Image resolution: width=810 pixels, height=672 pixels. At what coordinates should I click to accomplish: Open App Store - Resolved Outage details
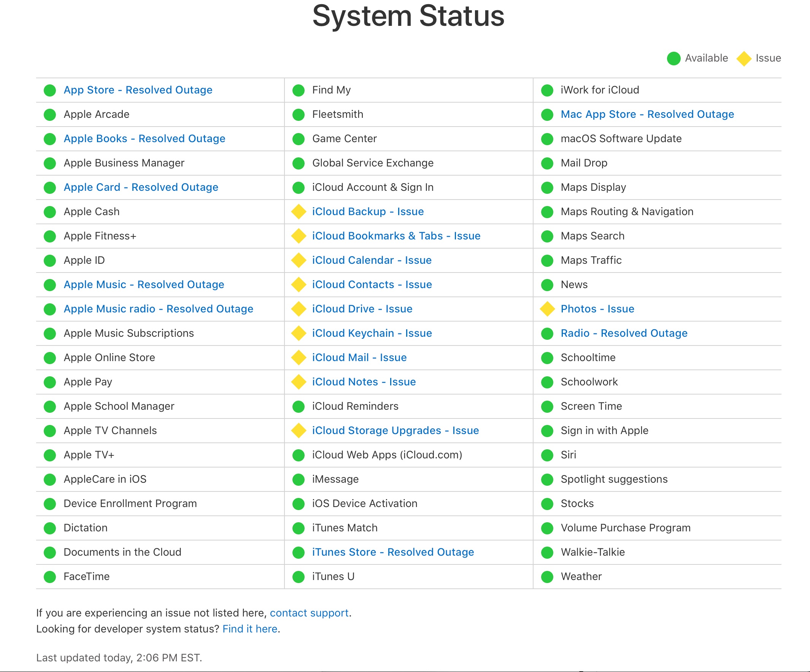click(x=138, y=90)
